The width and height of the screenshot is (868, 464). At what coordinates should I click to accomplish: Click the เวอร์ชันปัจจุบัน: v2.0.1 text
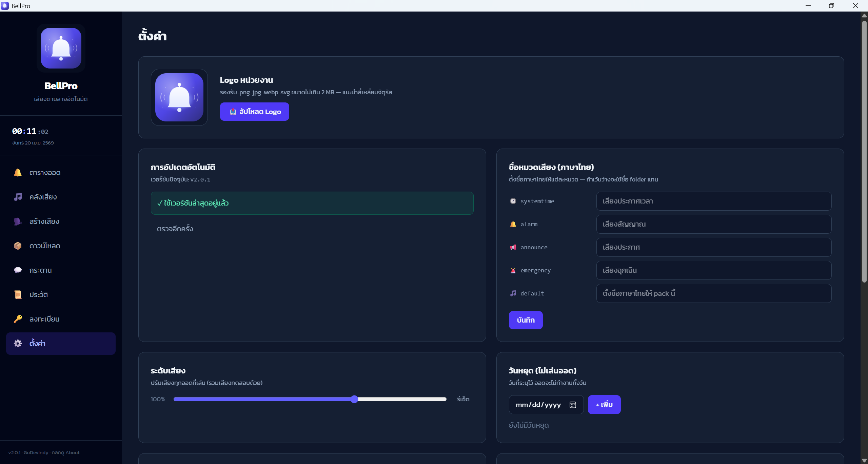click(x=180, y=179)
